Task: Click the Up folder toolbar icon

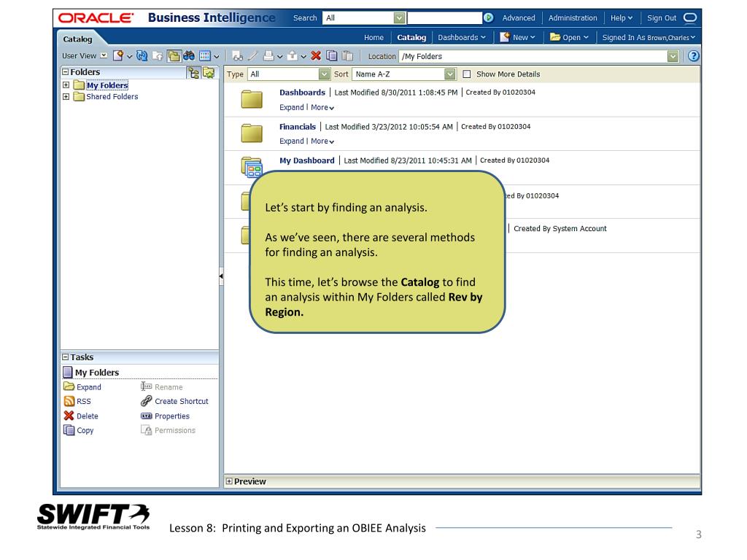Action: [x=158, y=55]
